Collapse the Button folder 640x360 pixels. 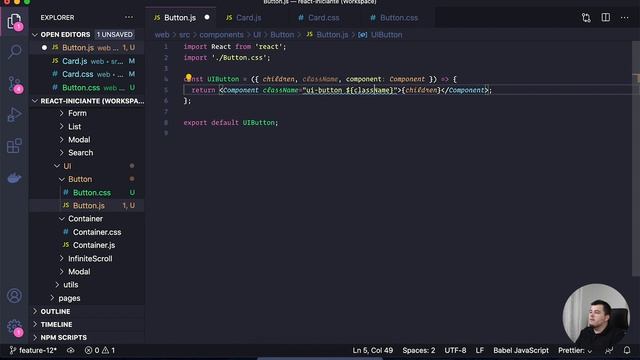click(x=80, y=179)
